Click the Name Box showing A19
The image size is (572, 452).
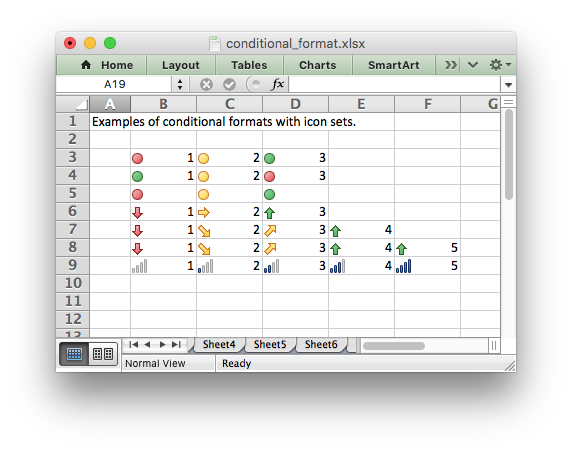[115, 84]
